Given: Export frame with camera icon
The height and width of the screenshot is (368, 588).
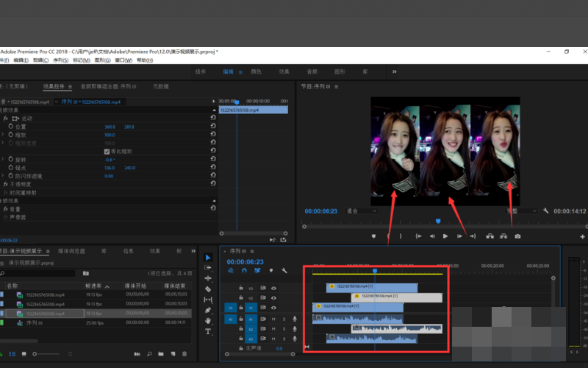Looking at the screenshot, I should pos(517,236).
